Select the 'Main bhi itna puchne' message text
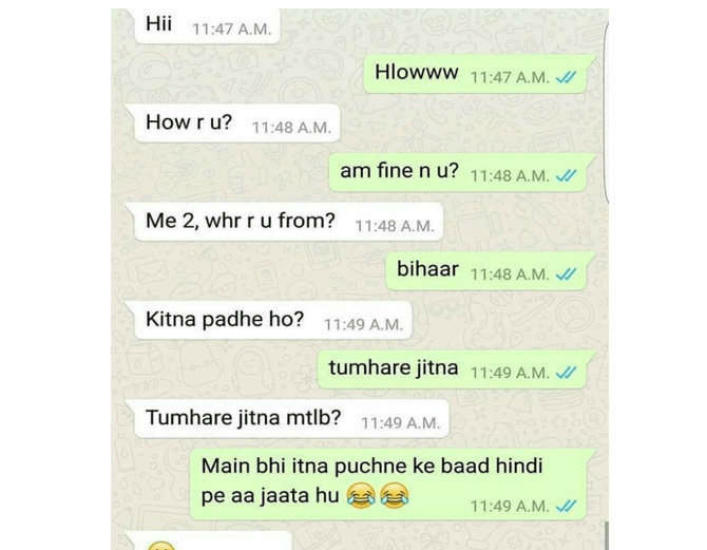The height and width of the screenshot is (550, 707). pos(372,481)
